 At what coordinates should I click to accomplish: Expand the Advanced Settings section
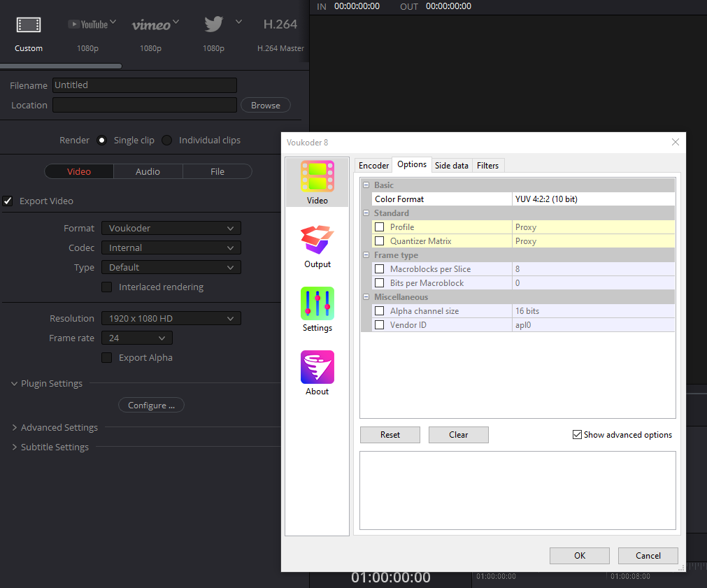pyautogui.click(x=59, y=427)
